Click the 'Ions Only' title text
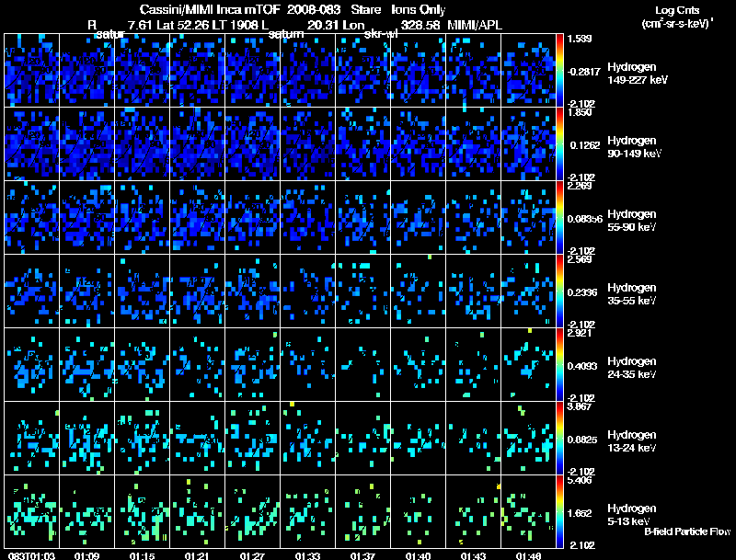The image size is (736, 560). [x=419, y=10]
